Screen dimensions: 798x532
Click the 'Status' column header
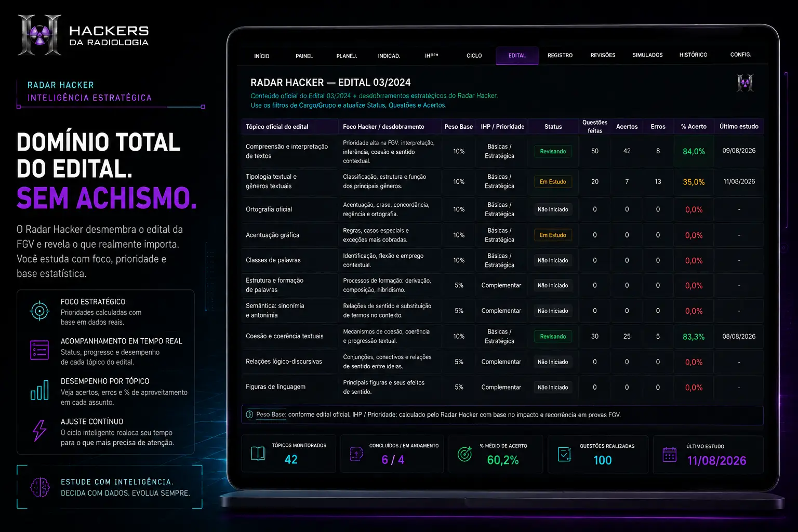pyautogui.click(x=553, y=127)
